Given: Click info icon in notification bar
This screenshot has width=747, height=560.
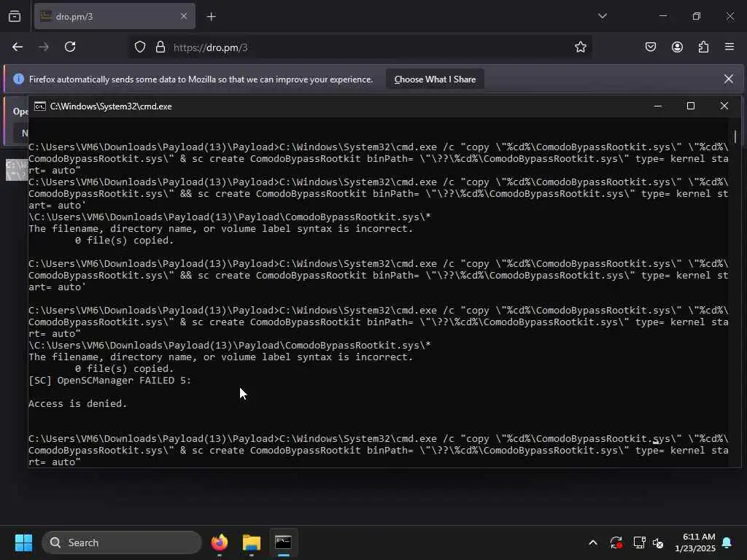Looking at the screenshot, I should tap(18, 79).
